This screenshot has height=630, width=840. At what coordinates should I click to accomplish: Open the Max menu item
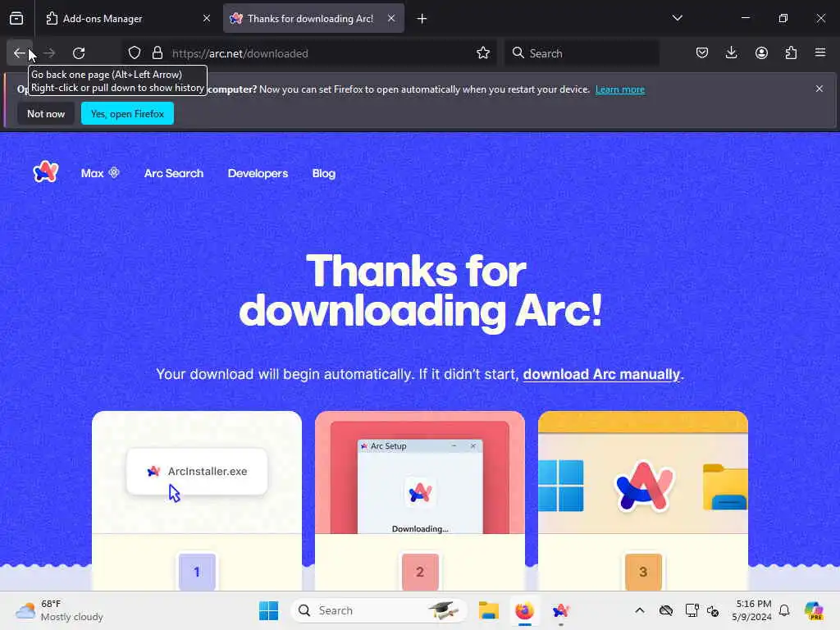tap(99, 173)
